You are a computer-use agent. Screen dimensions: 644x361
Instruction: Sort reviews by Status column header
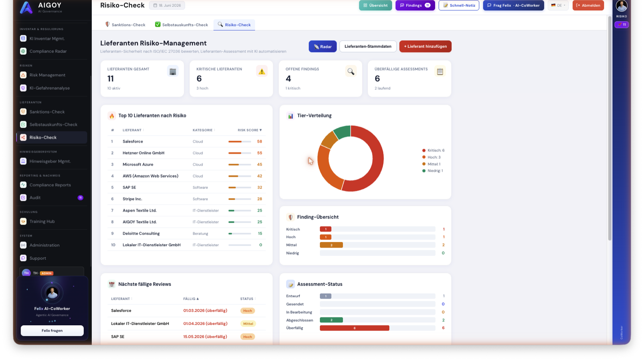pos(248,299)
